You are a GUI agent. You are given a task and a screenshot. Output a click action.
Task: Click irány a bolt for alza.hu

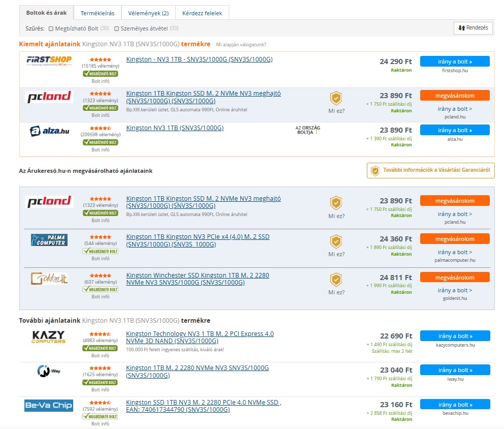(x=455, y=130)
